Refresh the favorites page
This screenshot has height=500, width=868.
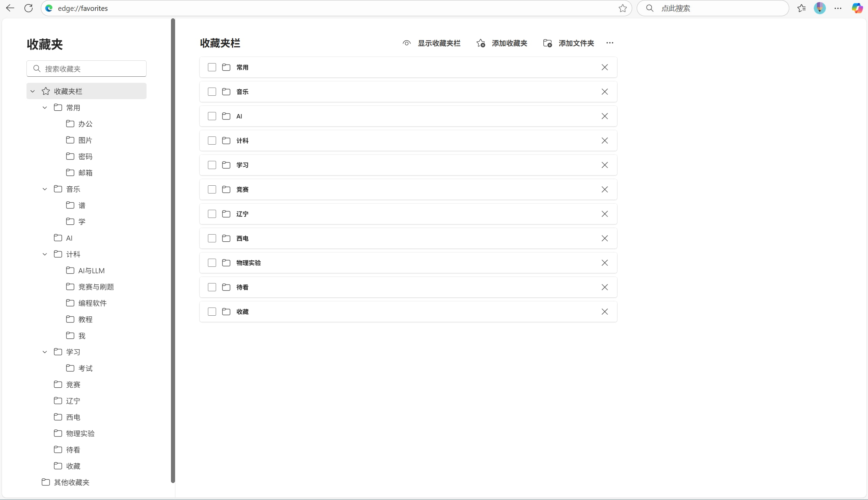pyautogui.click(x=28, y=8)
